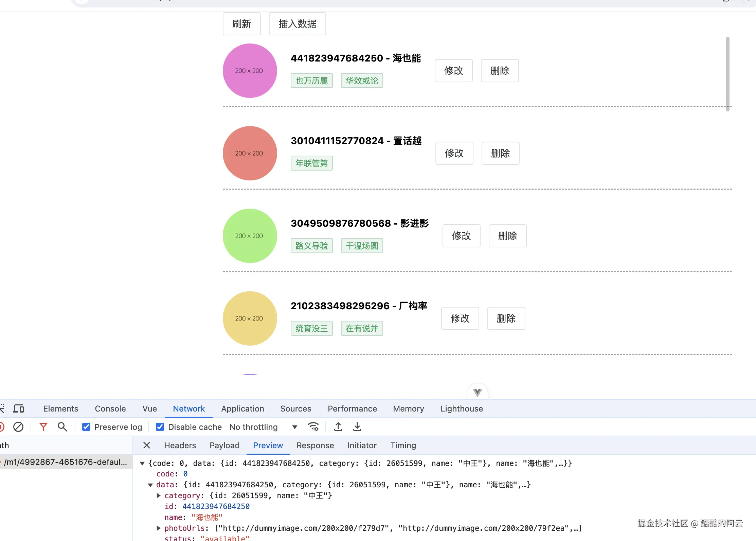
Task: Click 删除 for item 厂构率
Action: pyautogui.click(x=506, y=318)
